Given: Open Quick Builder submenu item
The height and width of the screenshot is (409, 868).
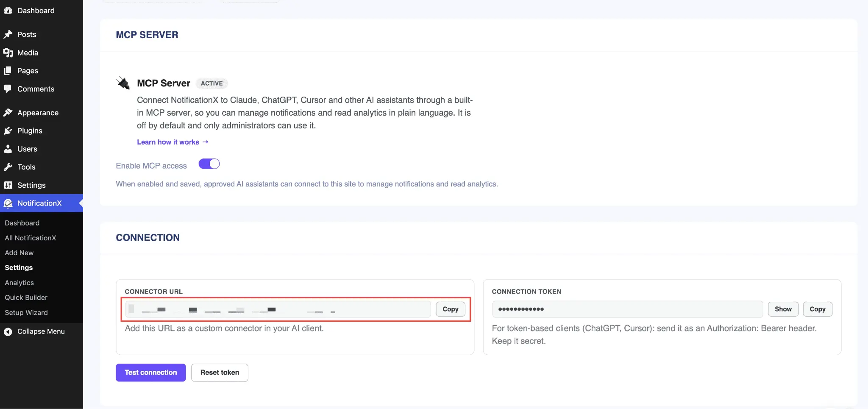Looking at the screenshot, I should [x=26, y=298].
